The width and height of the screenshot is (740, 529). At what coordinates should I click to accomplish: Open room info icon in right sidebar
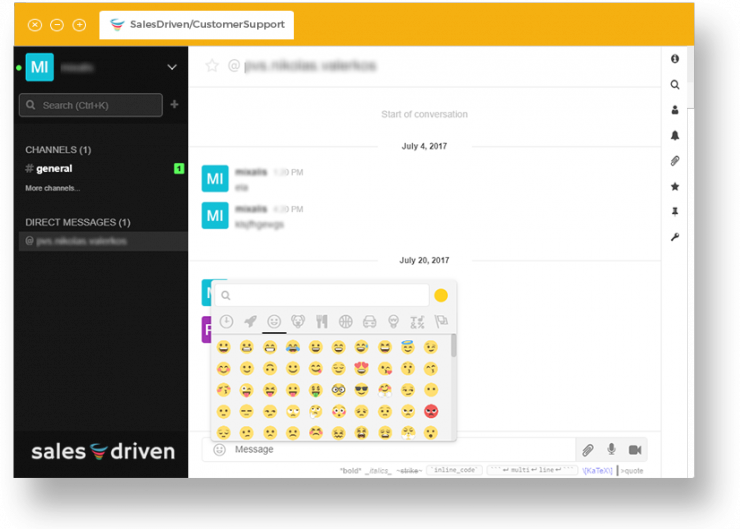675,59
